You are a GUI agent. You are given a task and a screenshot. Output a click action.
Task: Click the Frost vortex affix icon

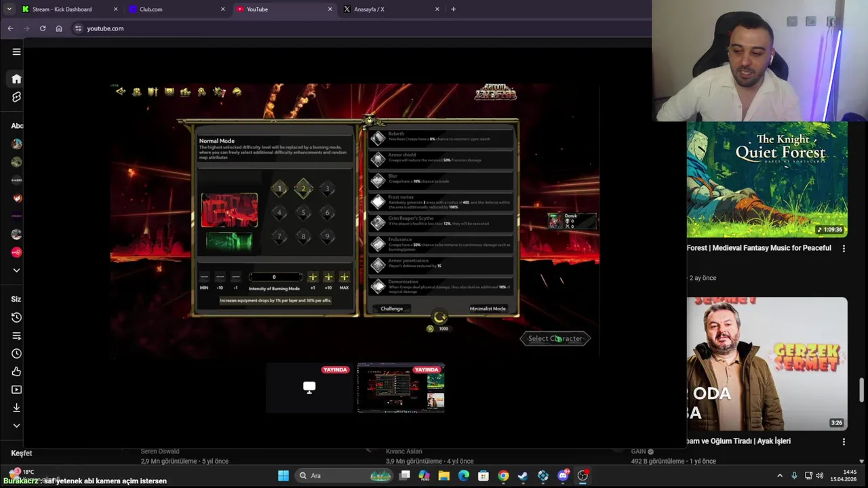pos(378,202)
